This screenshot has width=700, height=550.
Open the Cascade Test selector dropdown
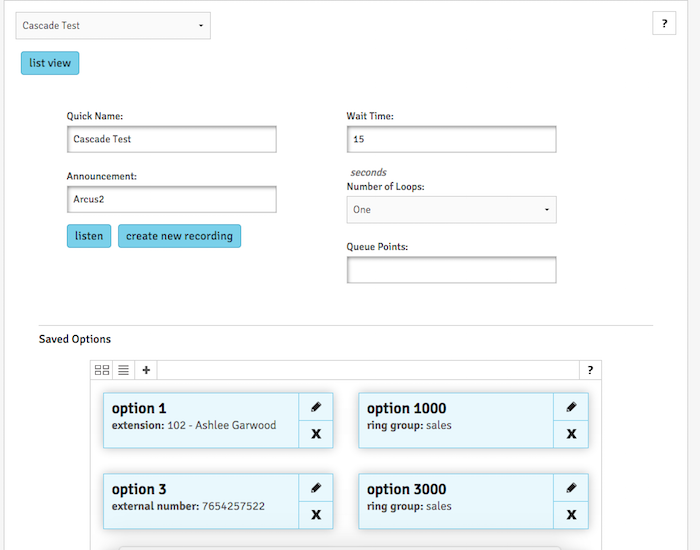click(113, 25)
